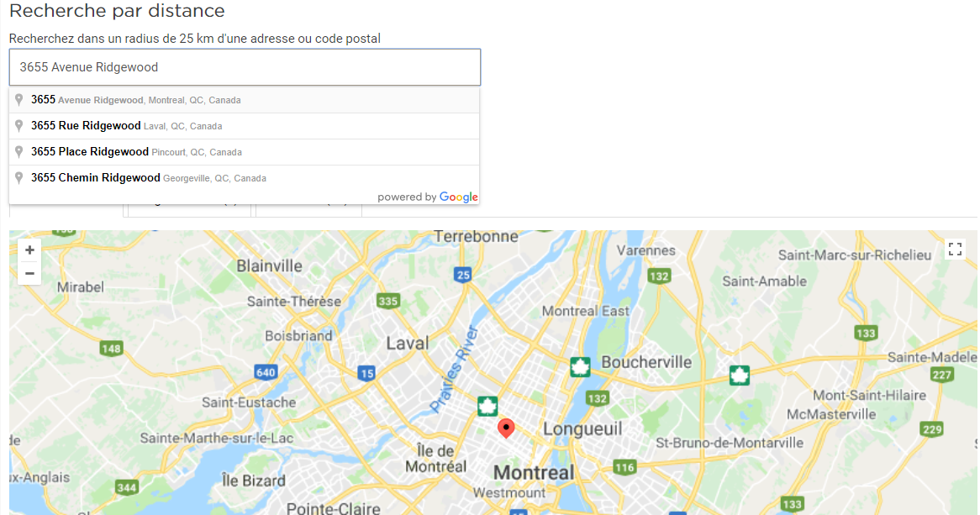980x515 pixels.
Task: Toggle fullscreen map view
Action: point(955,249)
